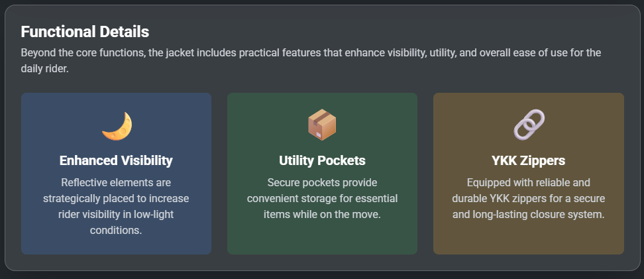Click the secure pockets description text

(x=322, y=198)
